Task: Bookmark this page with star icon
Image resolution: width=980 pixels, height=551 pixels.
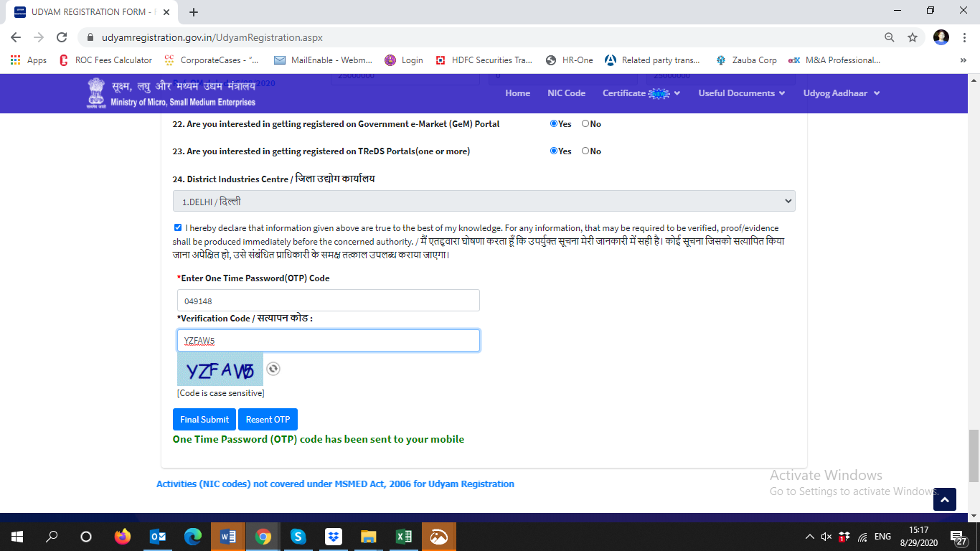Action: [x=913, y=37]
